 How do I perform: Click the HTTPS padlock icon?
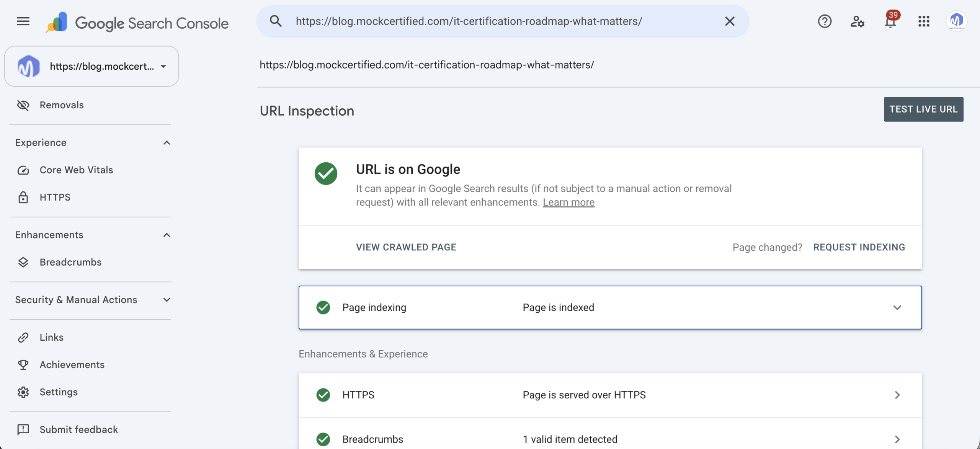23,197
